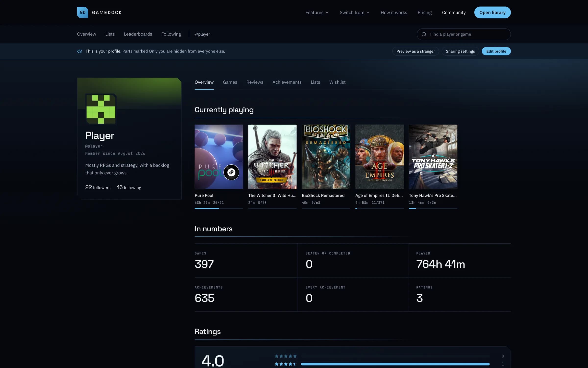Select the profile Overview tab
588x368 pixels.
204,82
